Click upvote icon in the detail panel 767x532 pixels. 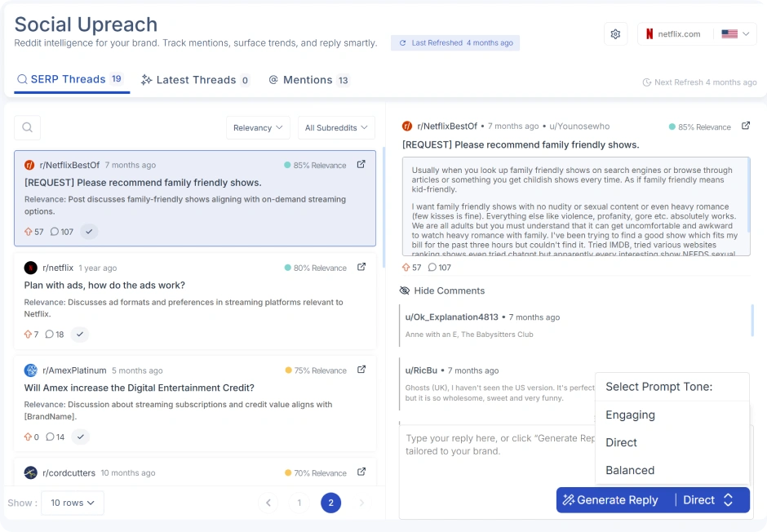click(406, 268)
